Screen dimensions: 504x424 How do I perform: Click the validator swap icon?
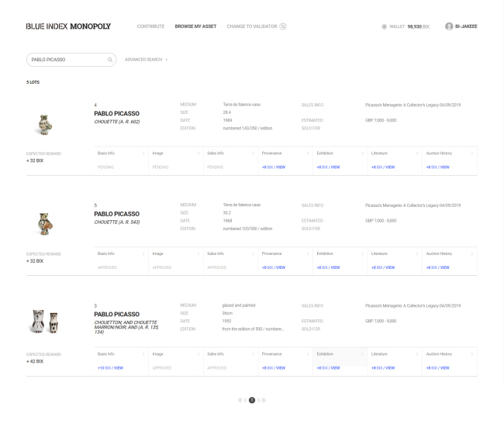pyautogui.click(x=283, y=26)
